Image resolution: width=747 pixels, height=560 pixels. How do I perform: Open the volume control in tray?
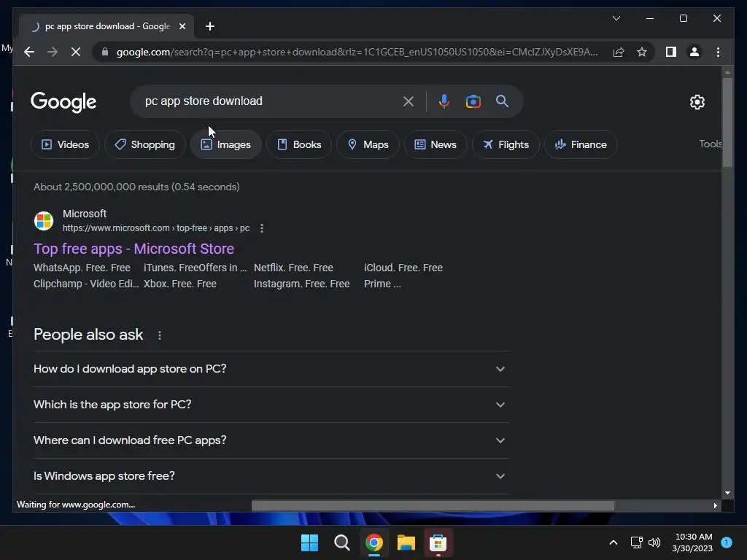[x=654, y=542]
